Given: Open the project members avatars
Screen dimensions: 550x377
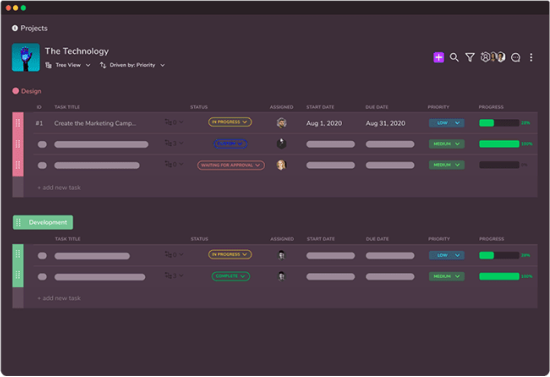Looking at the screenshot, I should 493,57.
